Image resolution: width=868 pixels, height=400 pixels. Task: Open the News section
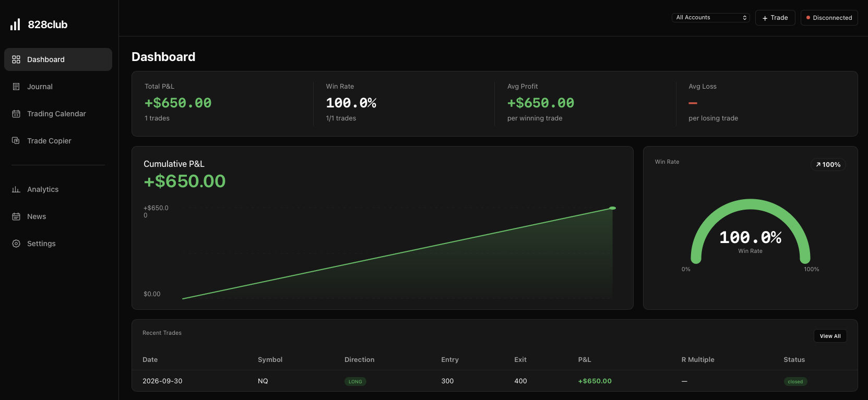pyautogui.click(x=58, y=216)
